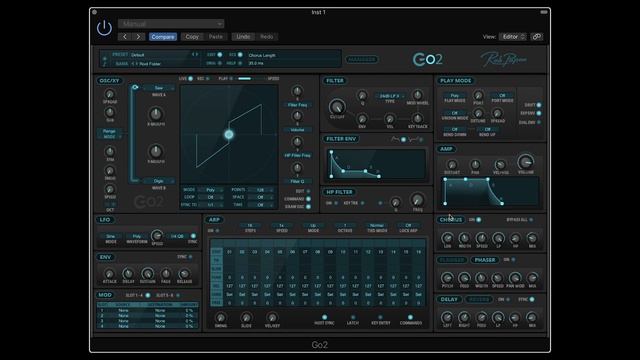Click the ARP Slide knob

(x=246, y=318)
